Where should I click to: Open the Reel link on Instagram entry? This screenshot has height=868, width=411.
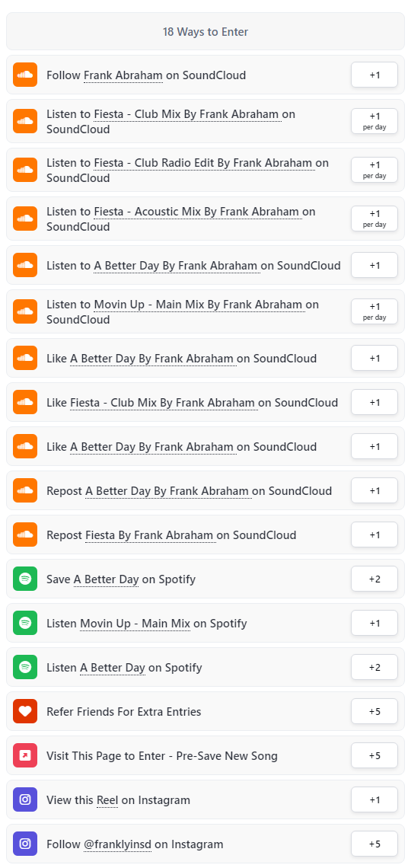pos(107,800)
